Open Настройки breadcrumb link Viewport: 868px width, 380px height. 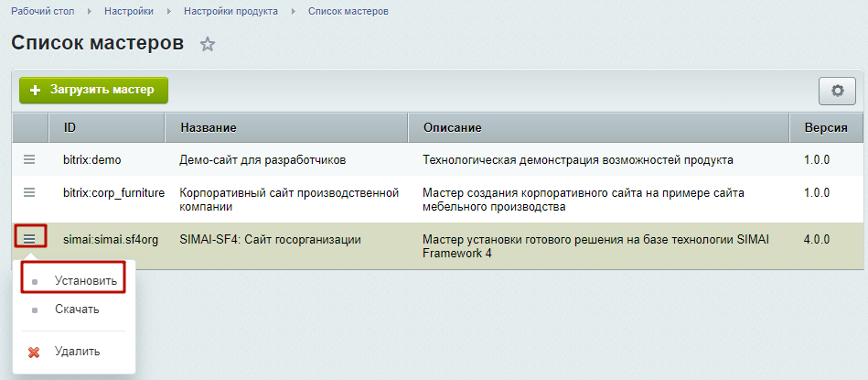click(127, 11)
